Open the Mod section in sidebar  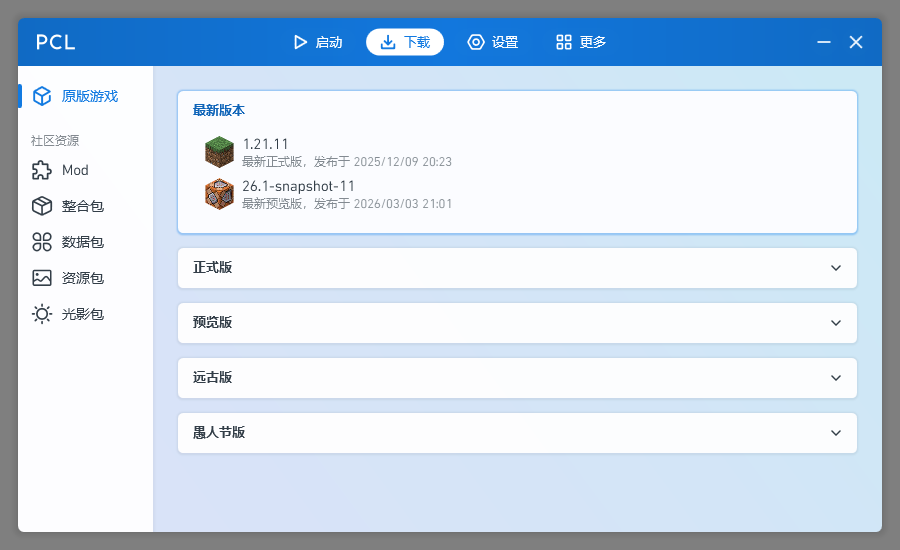point(86,170)
